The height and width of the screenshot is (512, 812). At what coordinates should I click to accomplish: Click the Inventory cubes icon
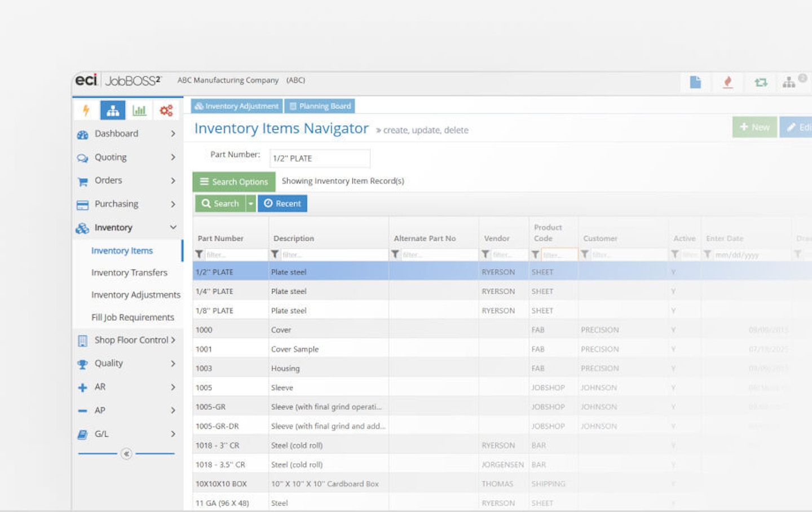point(82,228)
